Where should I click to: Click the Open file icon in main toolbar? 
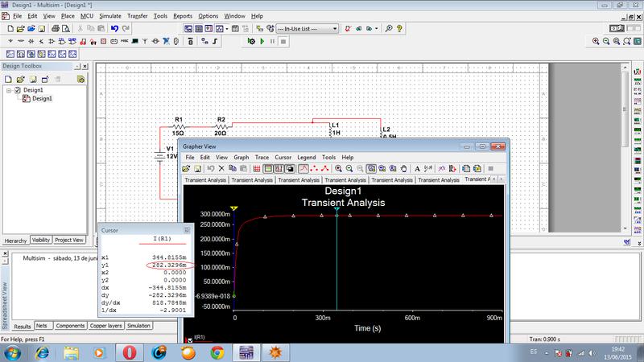click(19, 28)
